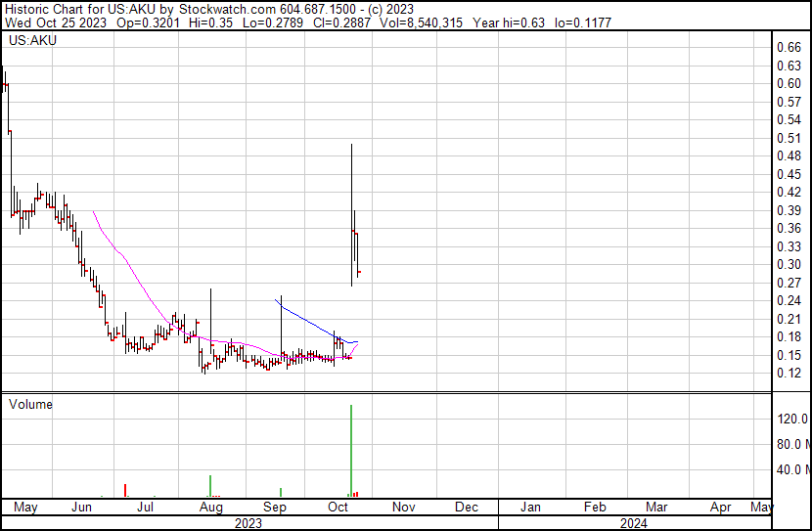Click the 120.0 volume axis label

pos(791,419)
